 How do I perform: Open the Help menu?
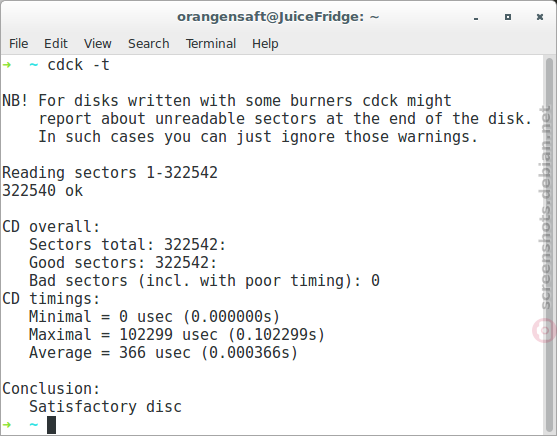point(265,44)
